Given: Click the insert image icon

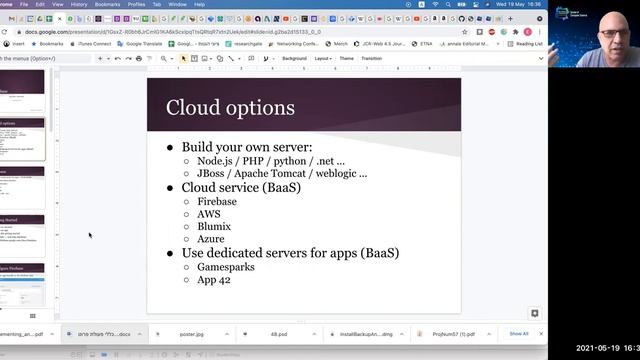Looking at the screenshot, I should pyautogui.click(x=205, y=59).
